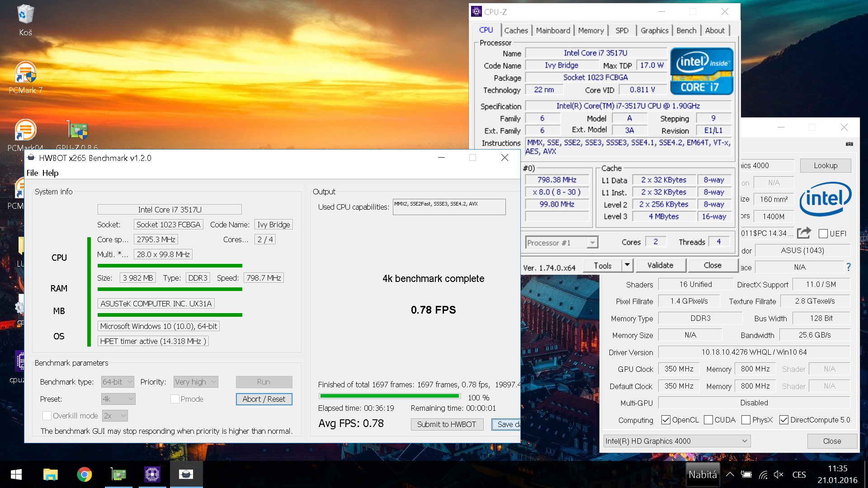Open the Processor #1 dropdown in CPU-Z
This screenshot has height=488, width=868.
561,243
